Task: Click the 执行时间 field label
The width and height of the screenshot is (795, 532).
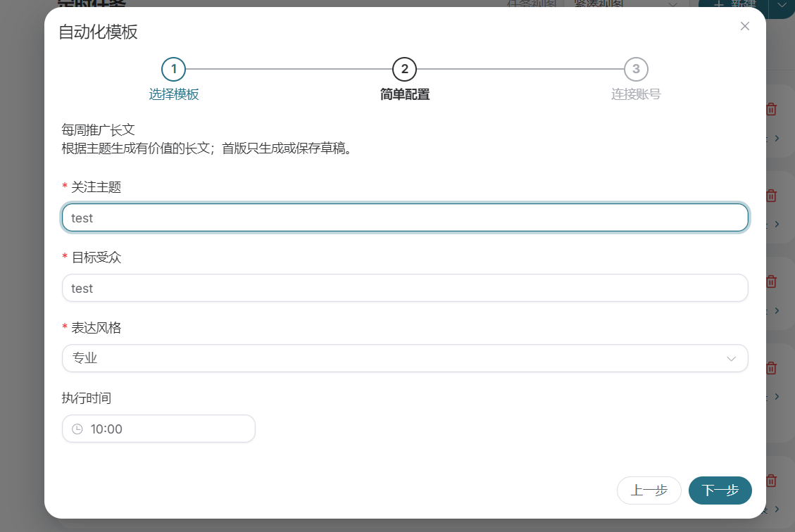Action: (x=87, y=398)
